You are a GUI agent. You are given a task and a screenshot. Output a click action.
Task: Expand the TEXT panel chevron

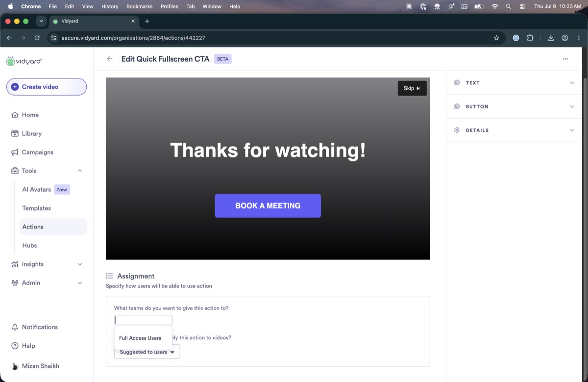(572, 83)
